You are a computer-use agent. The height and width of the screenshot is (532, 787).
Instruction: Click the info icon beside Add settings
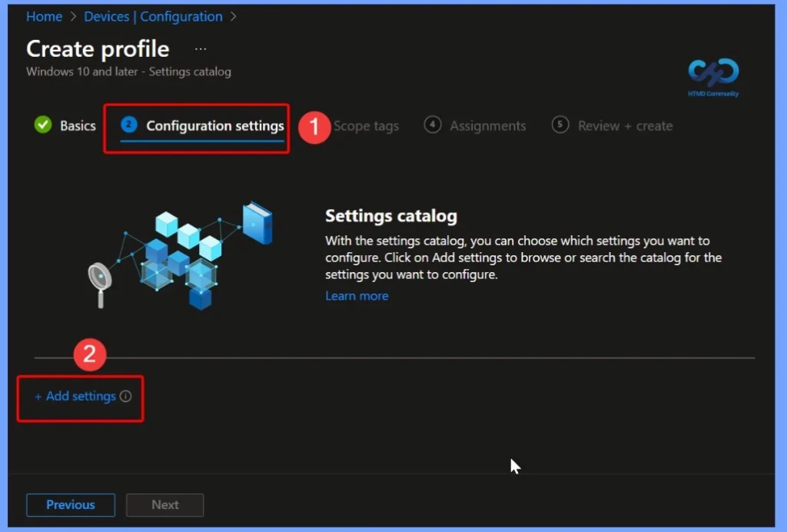125,395
